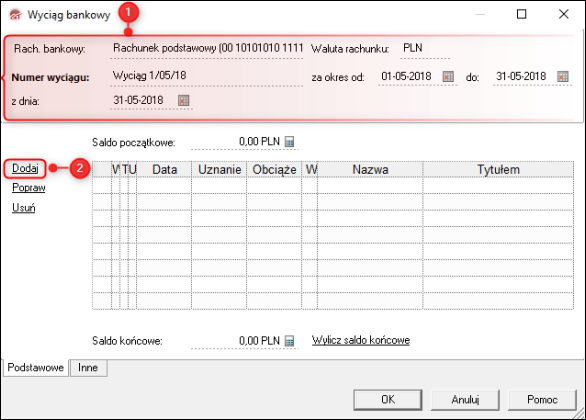Click the Usuń link

click(24, 207)
